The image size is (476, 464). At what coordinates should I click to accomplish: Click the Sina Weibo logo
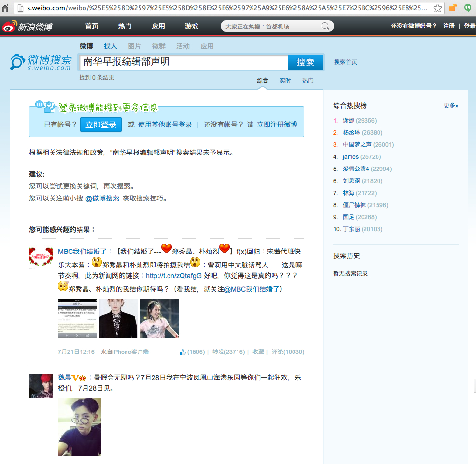point(28,27)
